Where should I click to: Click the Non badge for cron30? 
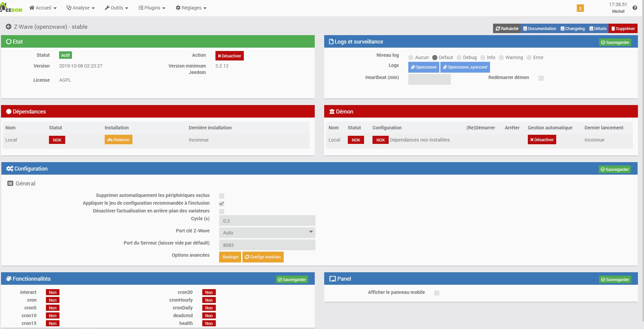209,293
